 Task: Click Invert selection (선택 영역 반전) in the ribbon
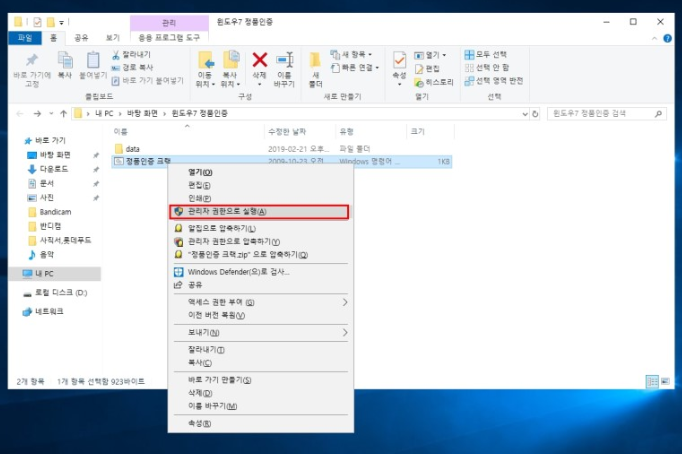point(494,80)
